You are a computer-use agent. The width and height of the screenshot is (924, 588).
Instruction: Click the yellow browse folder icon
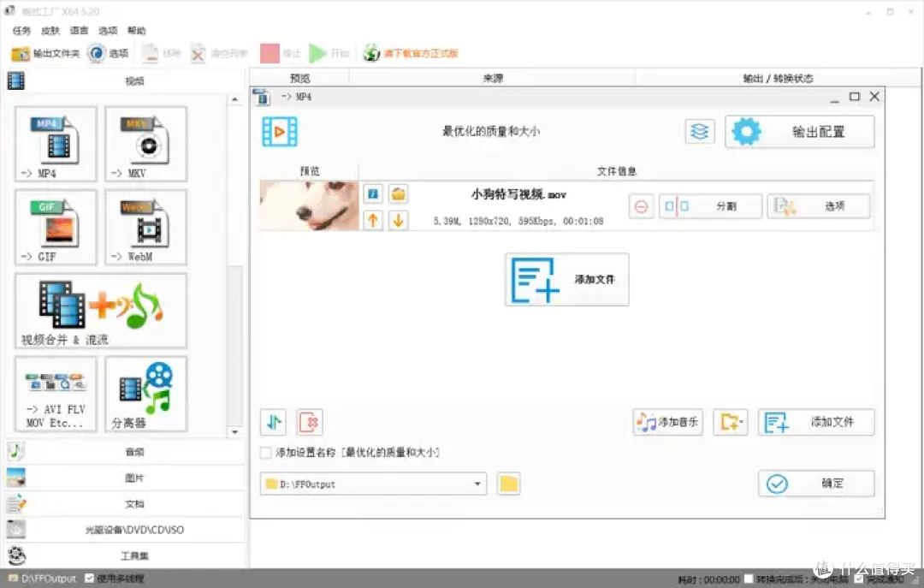coord(508,484)
